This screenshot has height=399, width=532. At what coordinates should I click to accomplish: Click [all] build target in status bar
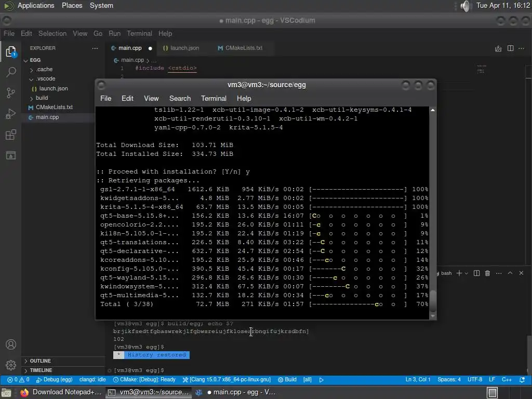(x=308, y=380)
